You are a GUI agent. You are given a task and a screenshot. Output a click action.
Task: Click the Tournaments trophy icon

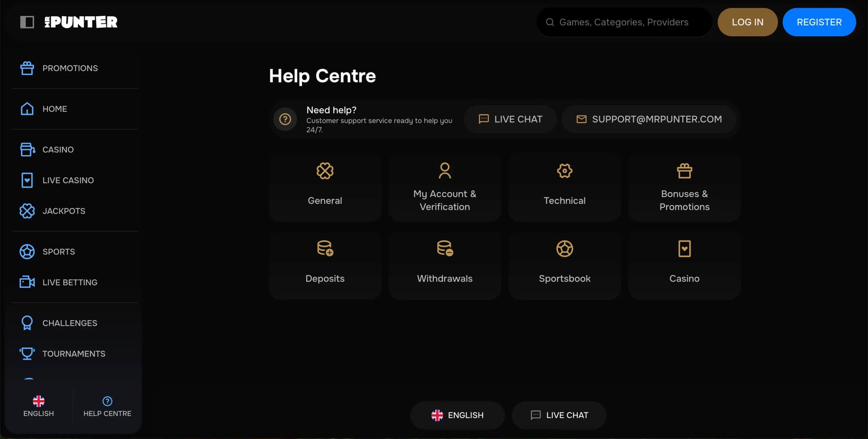pos(27,353)
